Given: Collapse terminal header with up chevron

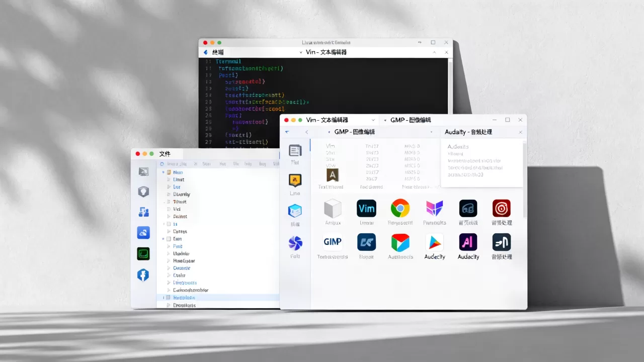Looking at the screenshot, I should click(x=434, y=52).
